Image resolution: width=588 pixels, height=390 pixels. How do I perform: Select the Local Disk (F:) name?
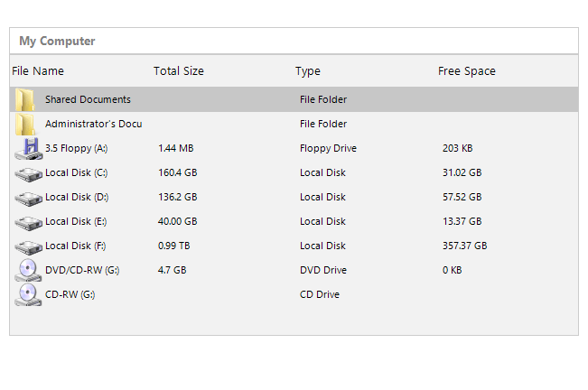[75, 246]
